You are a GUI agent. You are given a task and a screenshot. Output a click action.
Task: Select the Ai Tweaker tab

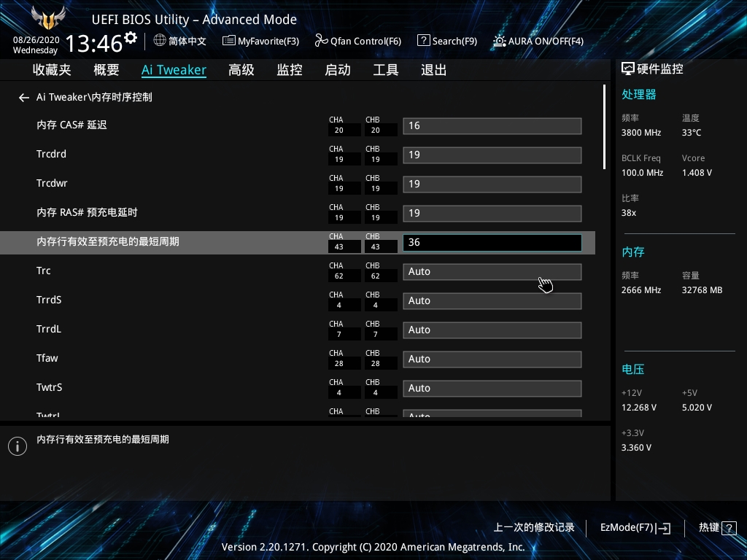coord(174,70)
